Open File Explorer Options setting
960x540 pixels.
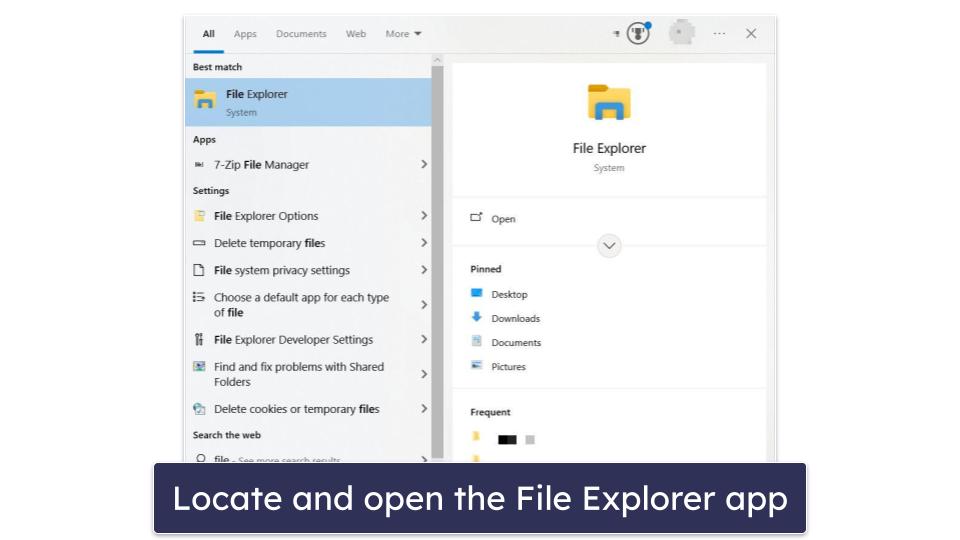click(x=308, y=216)
